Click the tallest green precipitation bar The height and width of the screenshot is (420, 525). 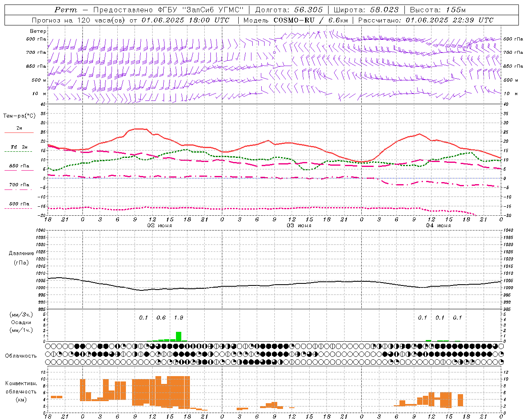(178, 336)
